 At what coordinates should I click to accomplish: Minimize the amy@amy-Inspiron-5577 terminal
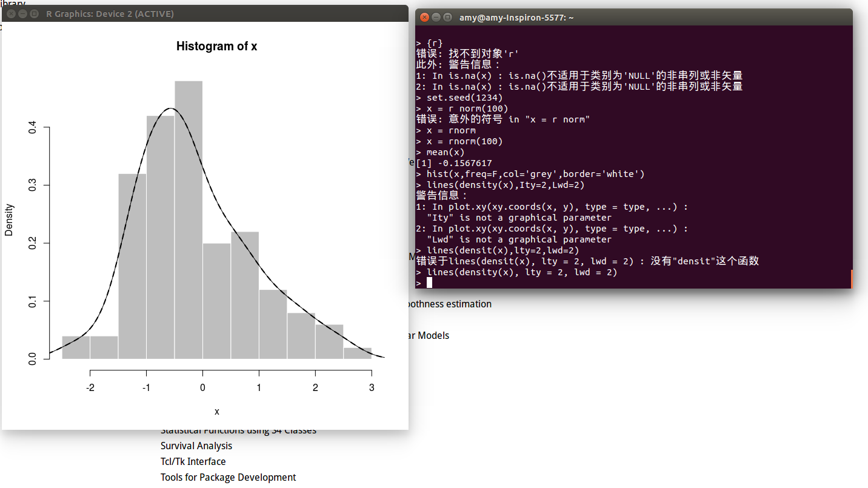pyautogui.click(x=437, y=17)
